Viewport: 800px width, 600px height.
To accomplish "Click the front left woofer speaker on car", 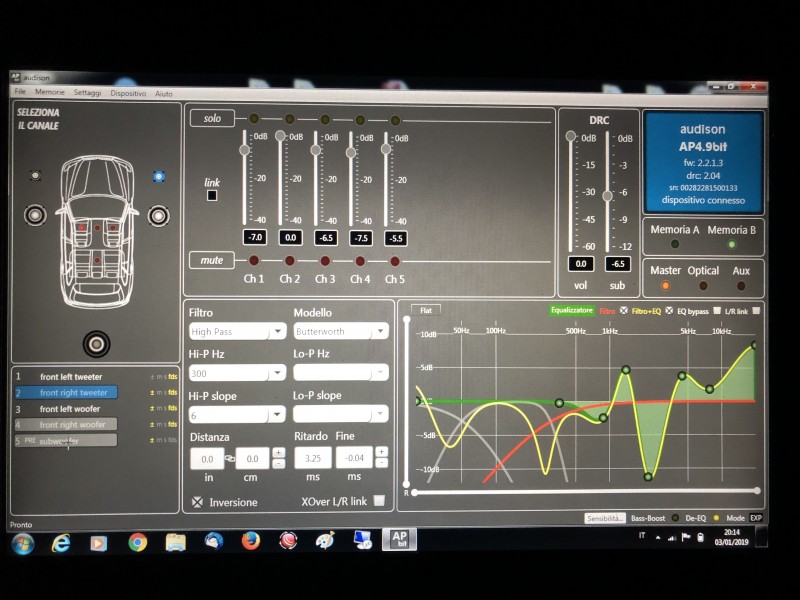I will coord(35,215).
